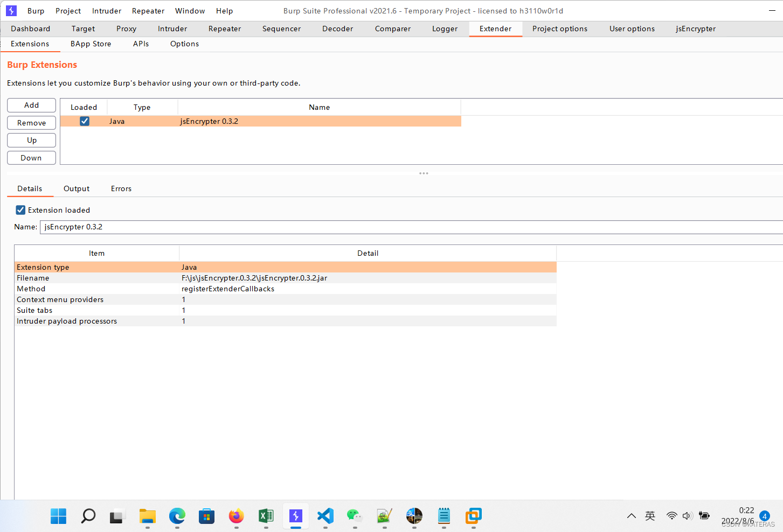Screen dimensions: 783x532
Task: Click the Name column header
Action: 320,107
